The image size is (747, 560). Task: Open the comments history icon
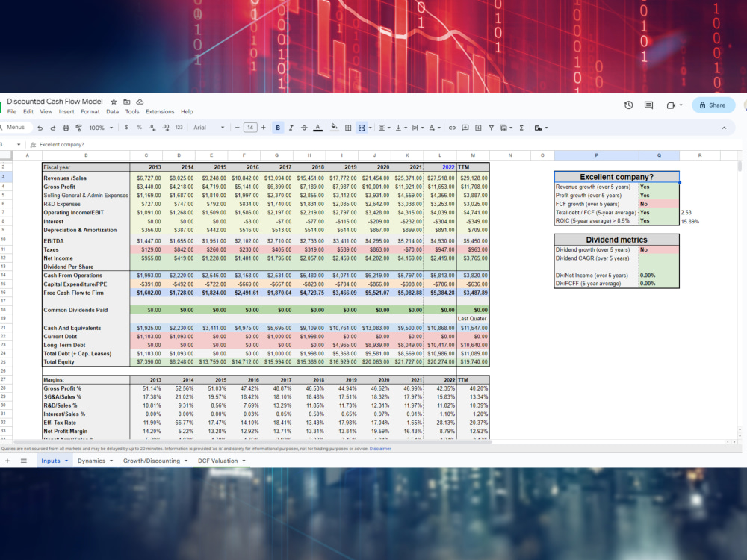[x=649, y=105]
